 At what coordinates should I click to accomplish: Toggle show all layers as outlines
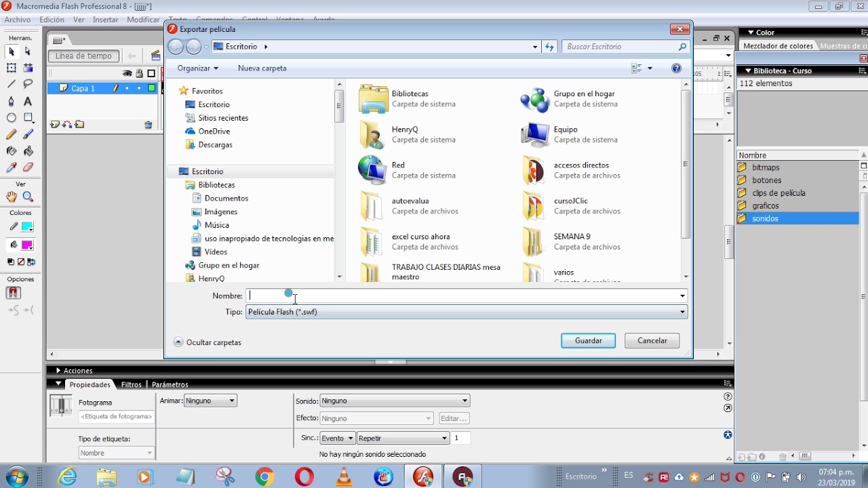click(151, 73)
